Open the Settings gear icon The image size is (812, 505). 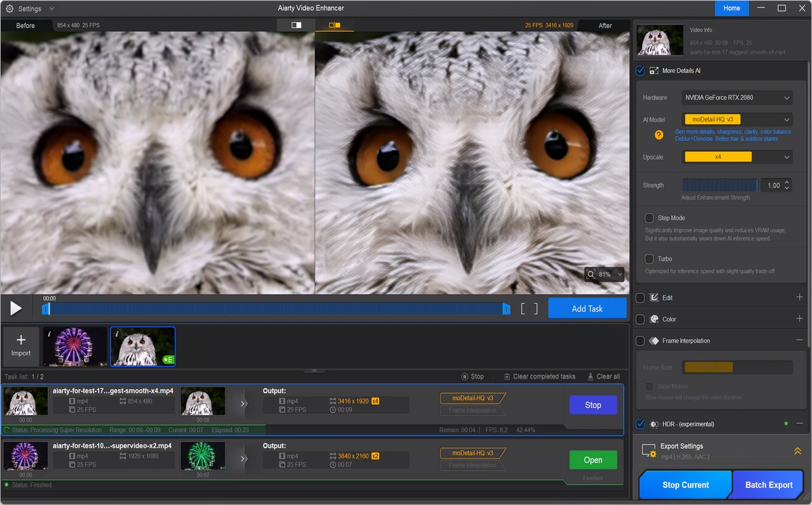coord(9,9)
